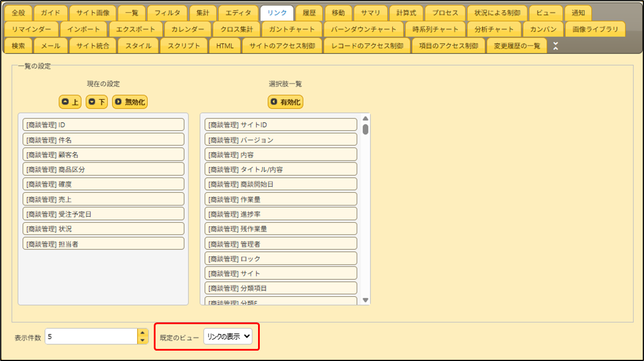Click the 上 move-up button
This screenshot has width=644, height=361.
pyautogui.click(x=70, y=102)
